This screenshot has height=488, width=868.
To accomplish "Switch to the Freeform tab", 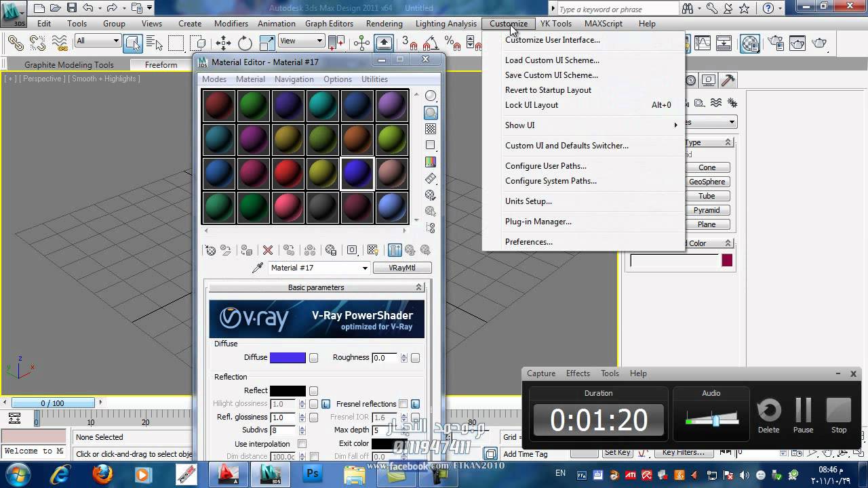I will tap(161, 65).
